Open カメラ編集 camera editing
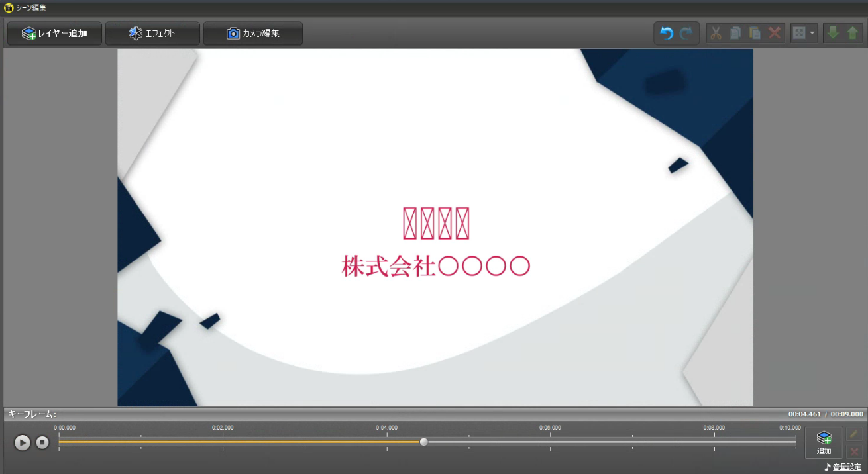Image resolution: width=868 pixels, height=474 pixels. (253, 33)
